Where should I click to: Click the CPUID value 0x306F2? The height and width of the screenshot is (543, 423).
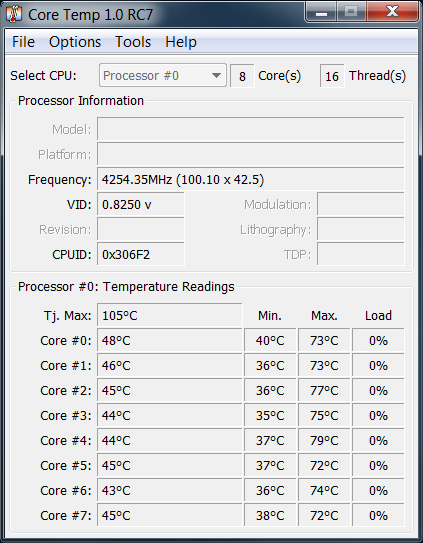pyautogui.click(x=141, y=255)
